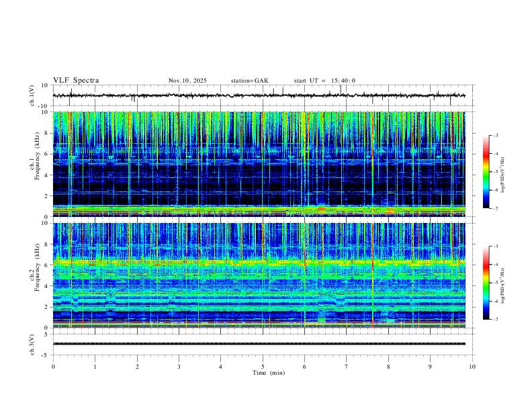
Task: Click the "-3" label on ch.1 color bar
Action: click(x=495, y=135)
